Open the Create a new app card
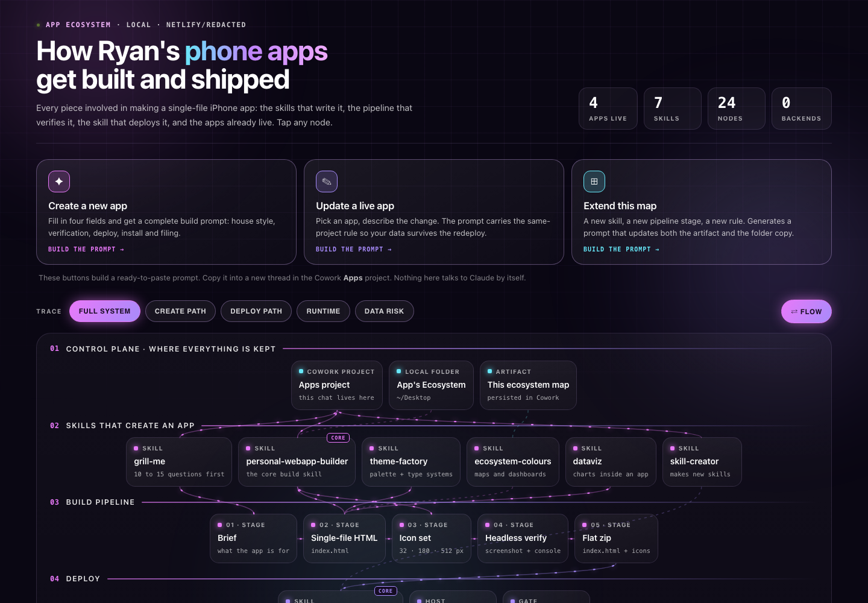The image size is (868, 603). coord(166,212)
